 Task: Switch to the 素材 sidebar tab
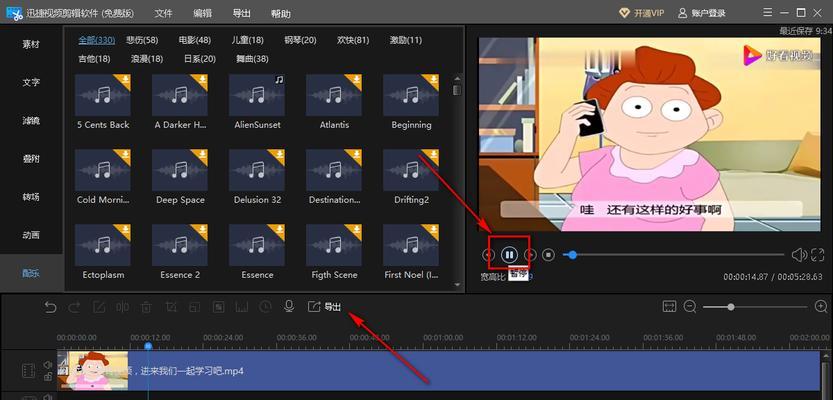[x=31, y=44]
